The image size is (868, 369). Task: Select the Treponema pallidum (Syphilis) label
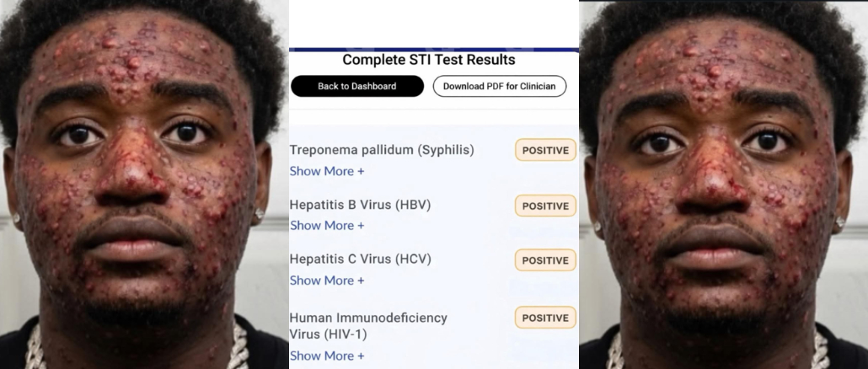pyautogui.click(x=382, y=150)
